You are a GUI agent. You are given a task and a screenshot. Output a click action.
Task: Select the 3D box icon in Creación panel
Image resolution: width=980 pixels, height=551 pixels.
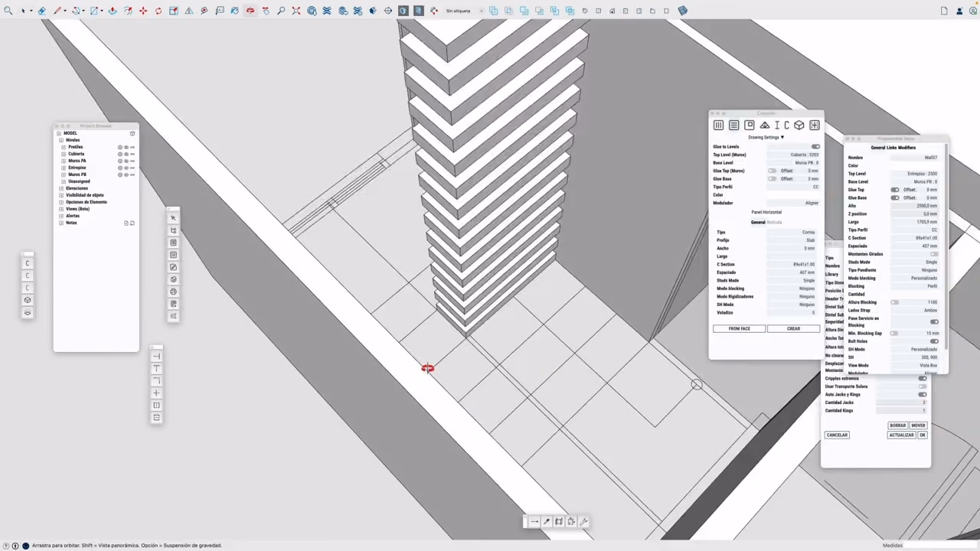click(799, 125)
